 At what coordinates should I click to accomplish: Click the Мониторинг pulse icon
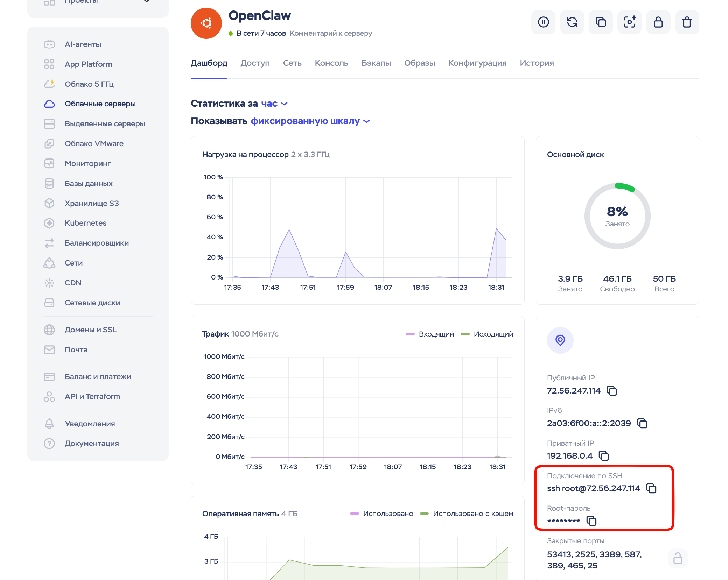[49, 163]
